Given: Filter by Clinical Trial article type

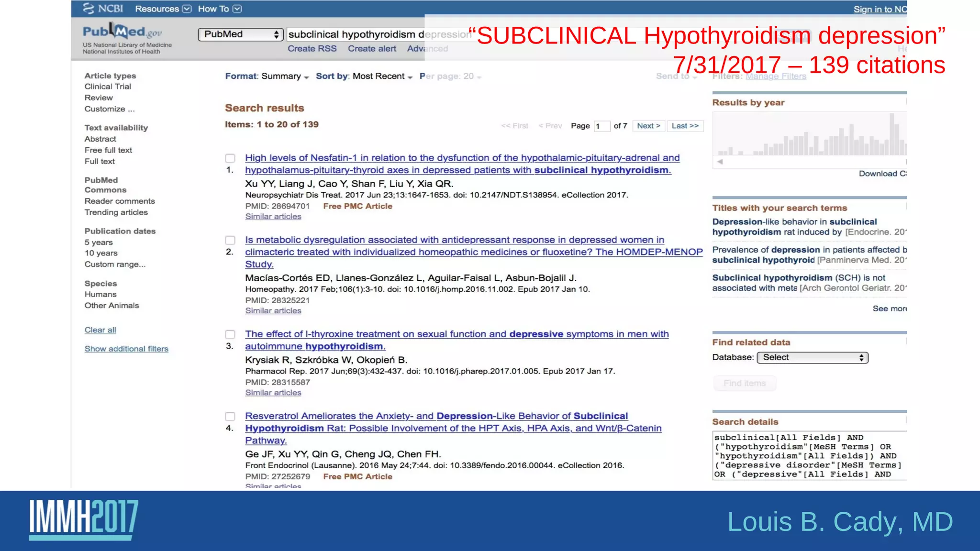Looking at the screenshot, I should tap(108, 87).
